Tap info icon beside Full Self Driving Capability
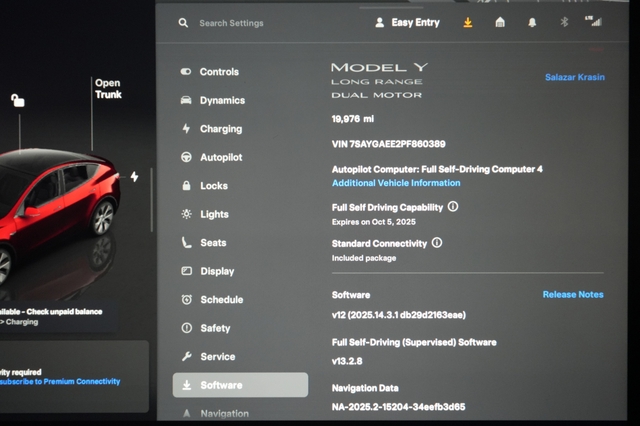The height and width of the screenshot is (426, 640). (x=453, y=206)
